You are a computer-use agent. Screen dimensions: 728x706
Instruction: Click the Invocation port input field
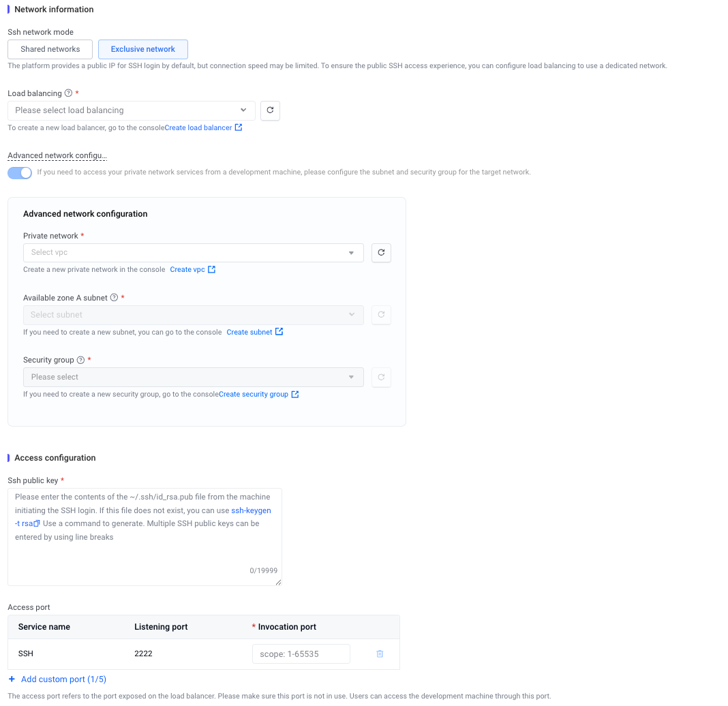(x=301, y=654)
